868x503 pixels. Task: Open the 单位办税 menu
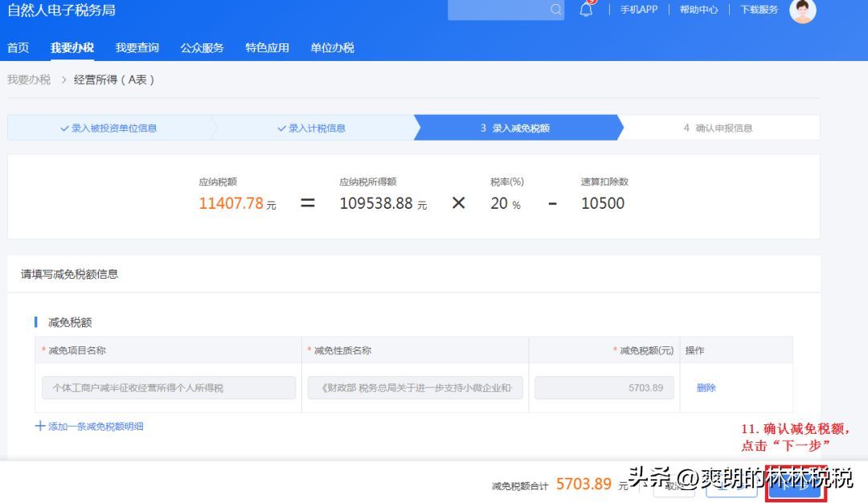331,47
